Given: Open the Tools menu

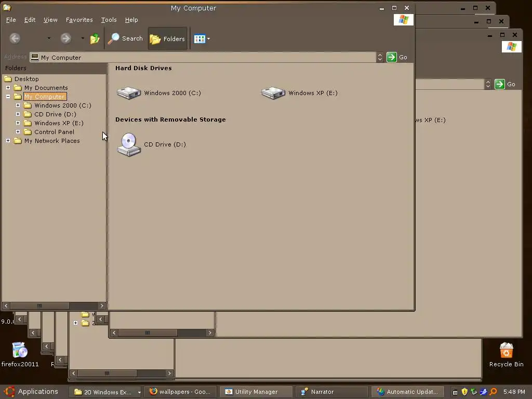Looking at the screenshot, I should (109, 20).
